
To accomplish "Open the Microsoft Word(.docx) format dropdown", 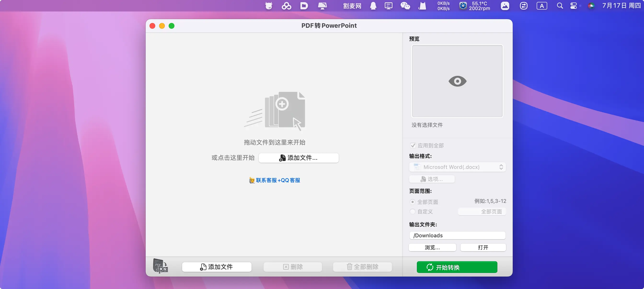I will 457,167.
